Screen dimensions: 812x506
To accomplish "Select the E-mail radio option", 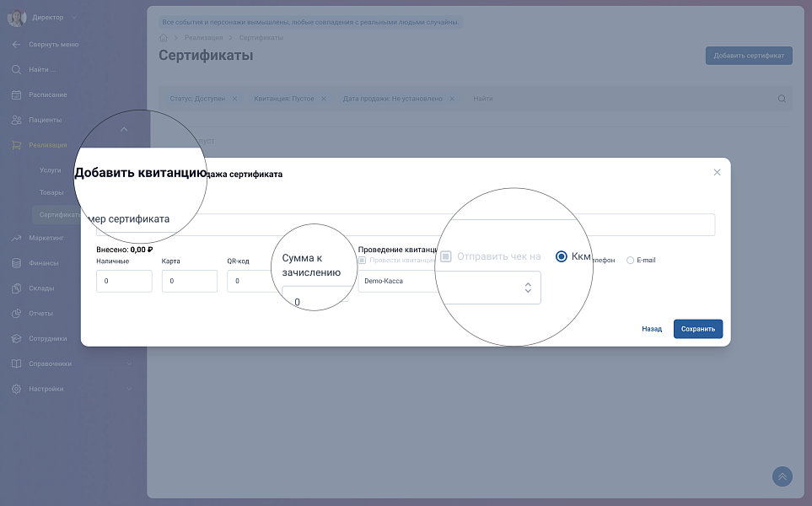I will tap(630, 261).
